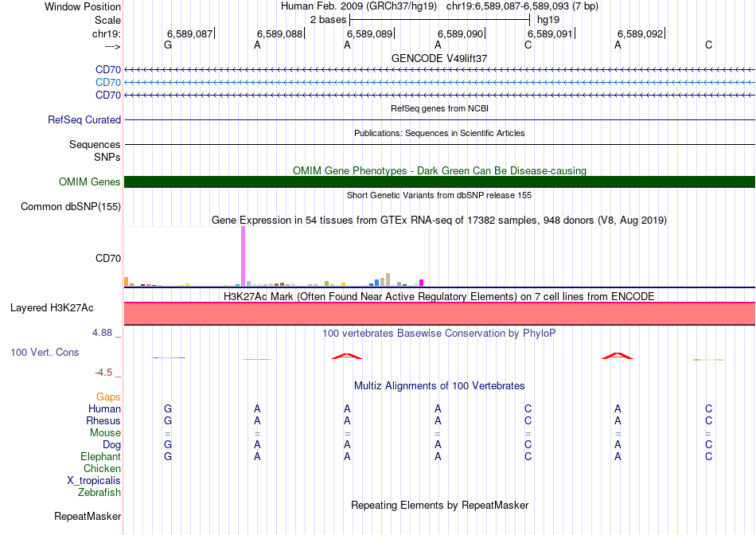Click the chr19: ruler label
This screenshot has height=535, width=756.
pos(106,33)
